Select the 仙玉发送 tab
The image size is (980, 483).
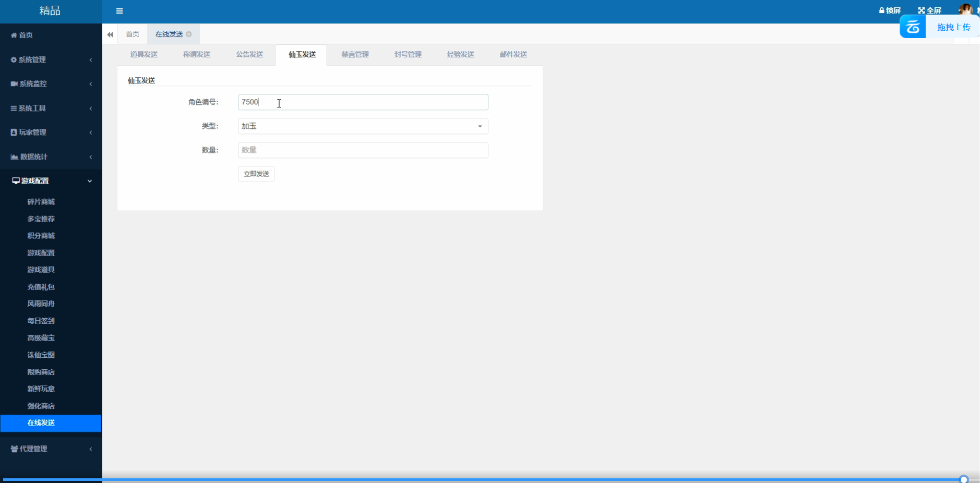(x=302, y=54)
